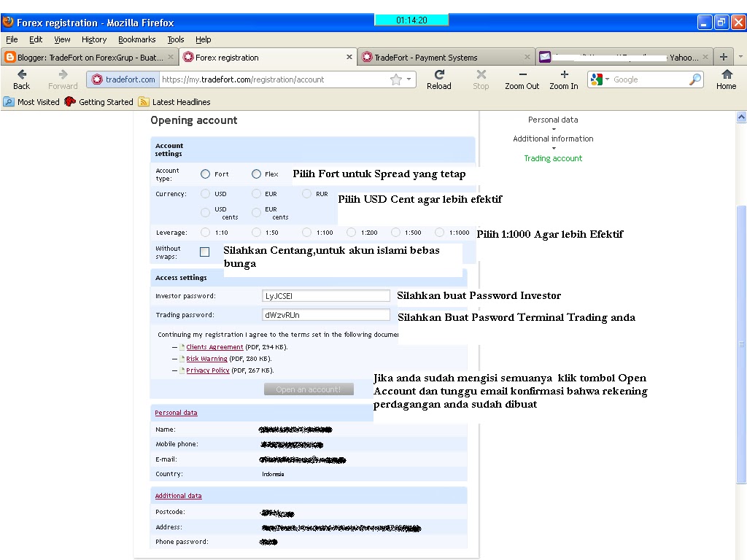
Task: Click the vertical scrollbar up arrow
Action: [741, 117]
